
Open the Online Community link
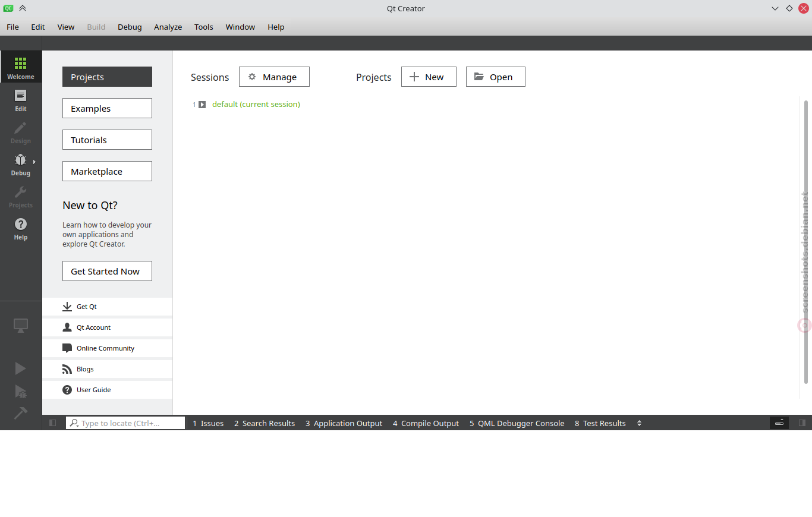coord(107,348)
